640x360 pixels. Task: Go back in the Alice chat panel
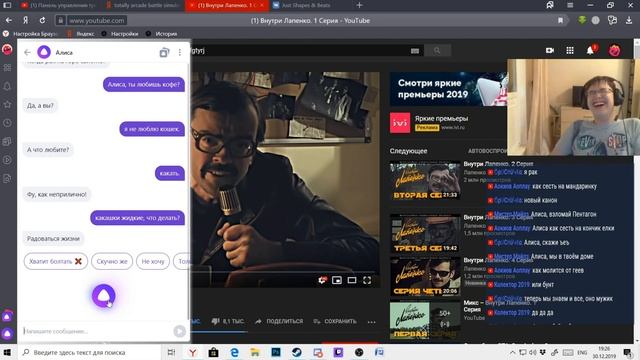pyautogui.click(x=27, y=52)
